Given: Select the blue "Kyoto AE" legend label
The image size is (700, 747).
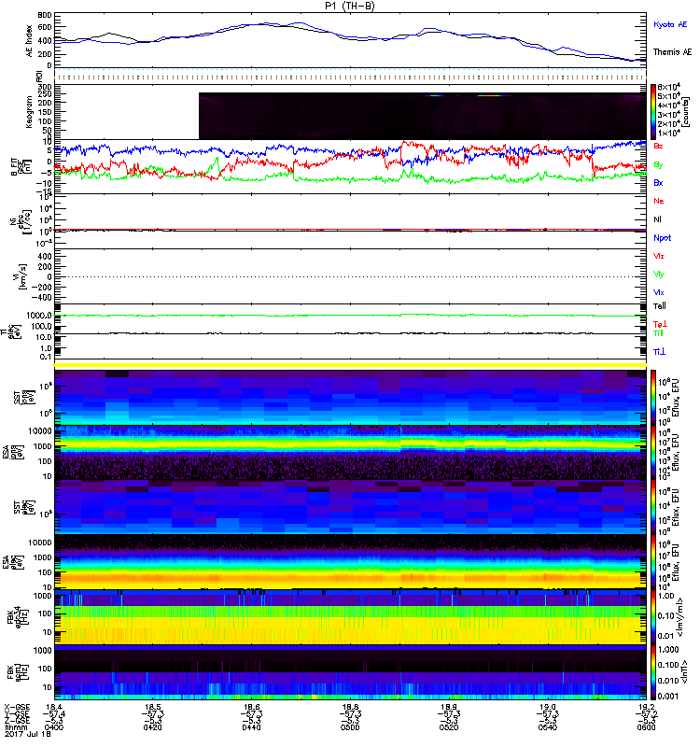Looking at the screenshot, I should (x=670, y=24).
